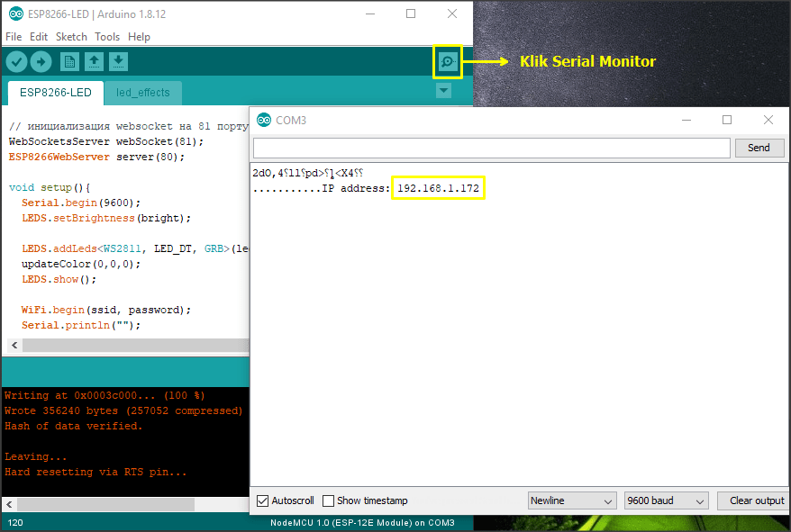Open the Tools menu

[107, 37]
